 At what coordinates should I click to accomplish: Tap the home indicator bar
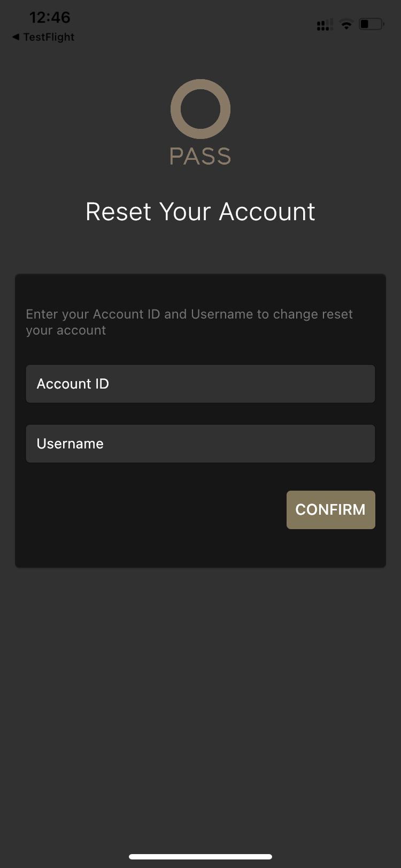tap(200, 855)
